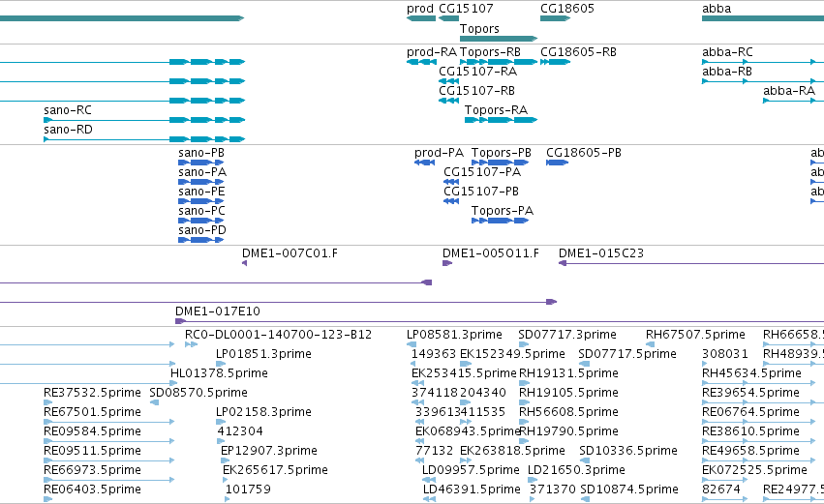Click the CG15107-RA transcript label
824x504 pixels.
pos(477,72)
